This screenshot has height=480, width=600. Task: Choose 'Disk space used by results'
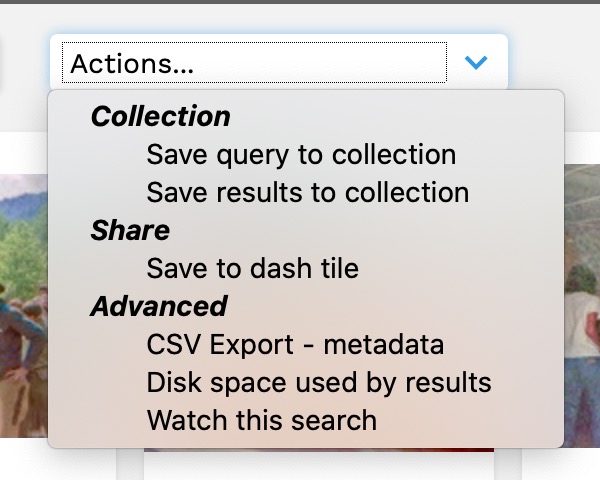(319, 382)
